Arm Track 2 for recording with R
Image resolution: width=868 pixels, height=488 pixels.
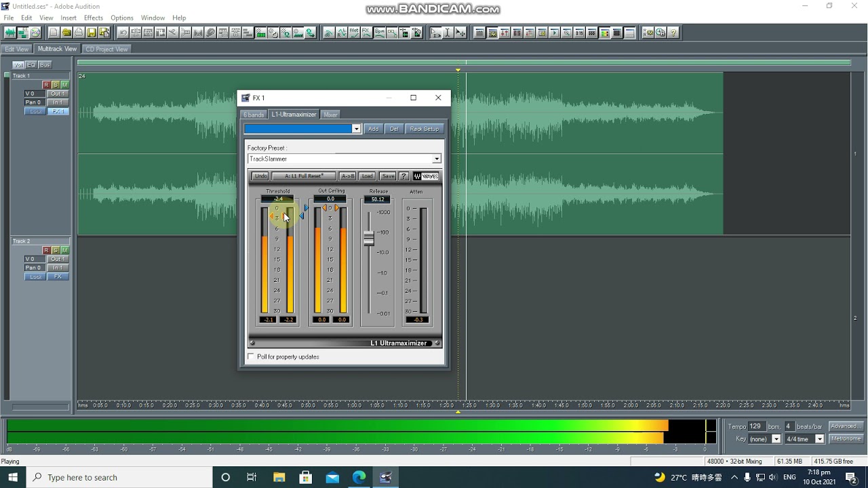(46, 250)
